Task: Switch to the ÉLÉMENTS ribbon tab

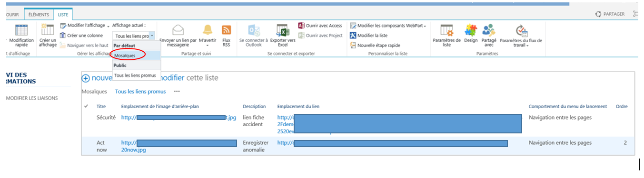Action: (39, 14)
